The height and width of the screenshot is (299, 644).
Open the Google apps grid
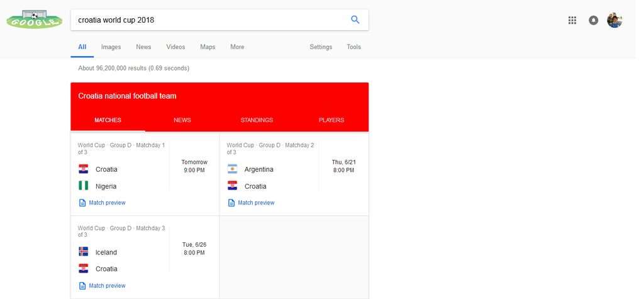pyautogui.click(x=572, y=20)
